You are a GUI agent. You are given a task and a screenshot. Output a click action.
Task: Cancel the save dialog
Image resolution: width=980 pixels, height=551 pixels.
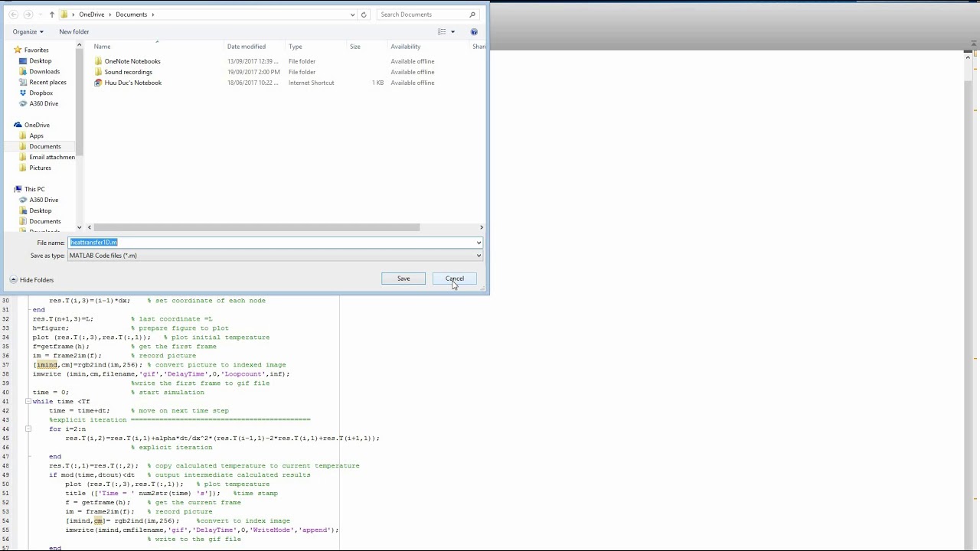(455, 279)
